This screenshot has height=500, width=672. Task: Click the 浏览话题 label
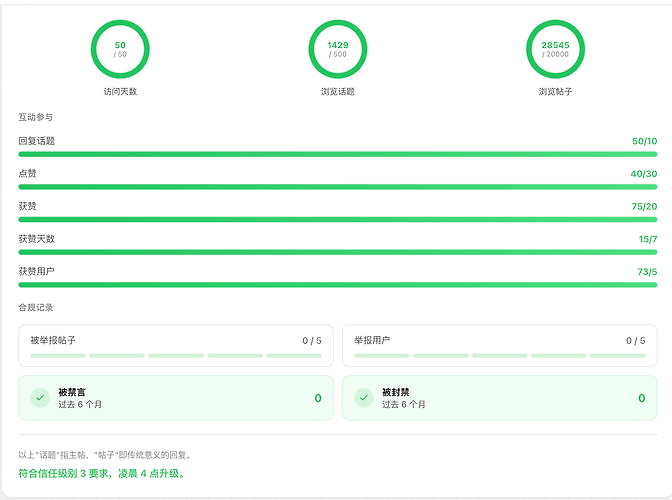click(338, 91)
